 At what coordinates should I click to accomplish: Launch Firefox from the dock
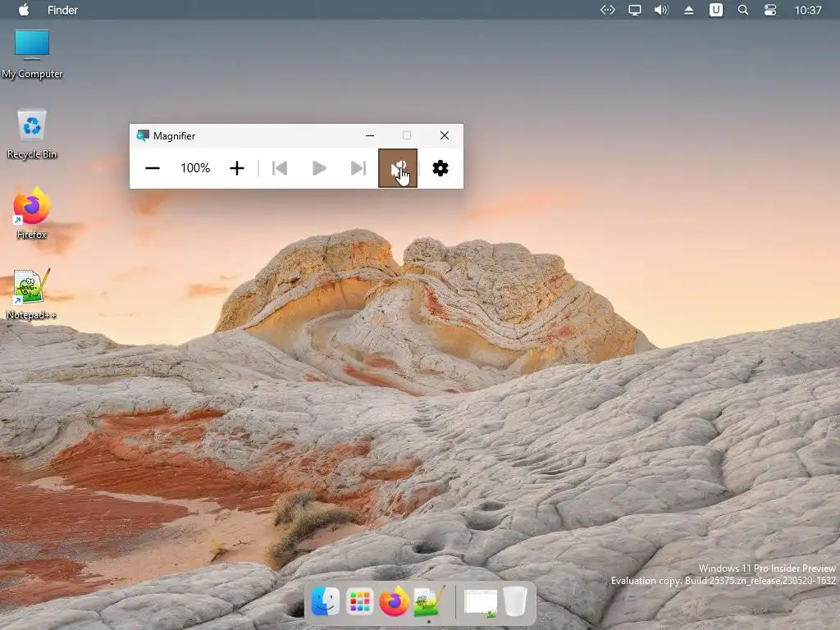395,601
